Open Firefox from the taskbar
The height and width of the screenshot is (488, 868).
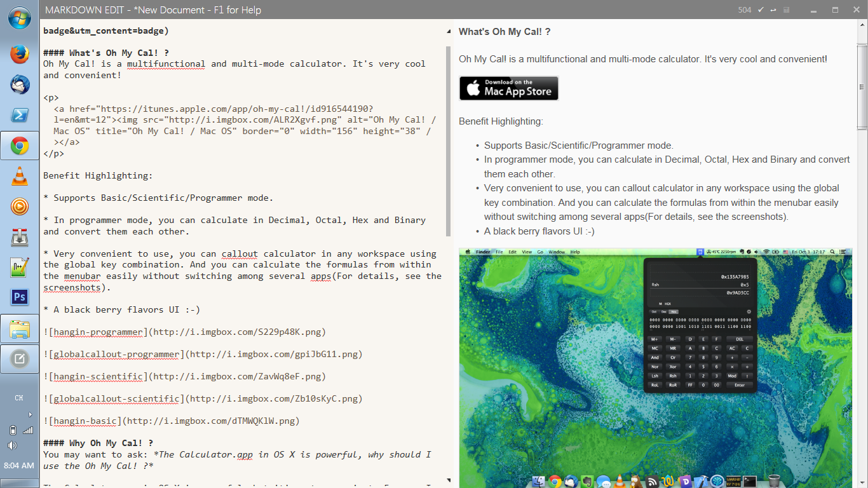click(x=19, y=54)
